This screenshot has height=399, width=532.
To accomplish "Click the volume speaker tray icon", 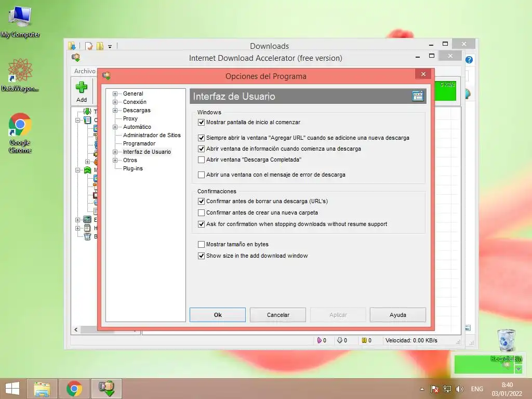I will [460, 389].
